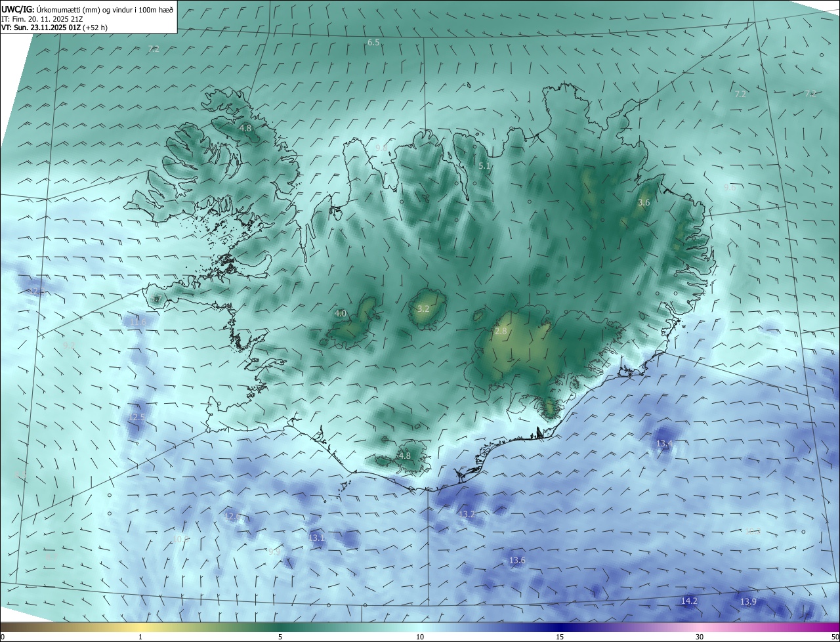Click the '15' tick on the color scale
This screenshot has width=840, height=642.
point(560,637)
